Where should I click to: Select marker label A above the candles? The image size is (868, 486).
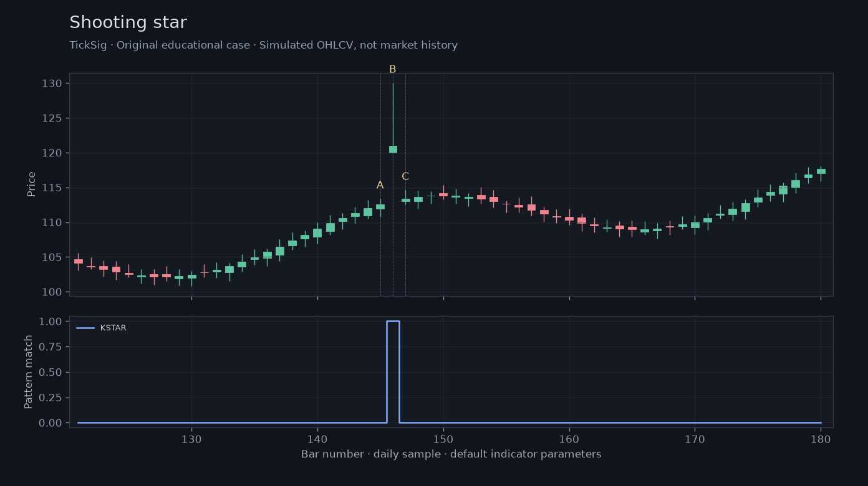380,185
